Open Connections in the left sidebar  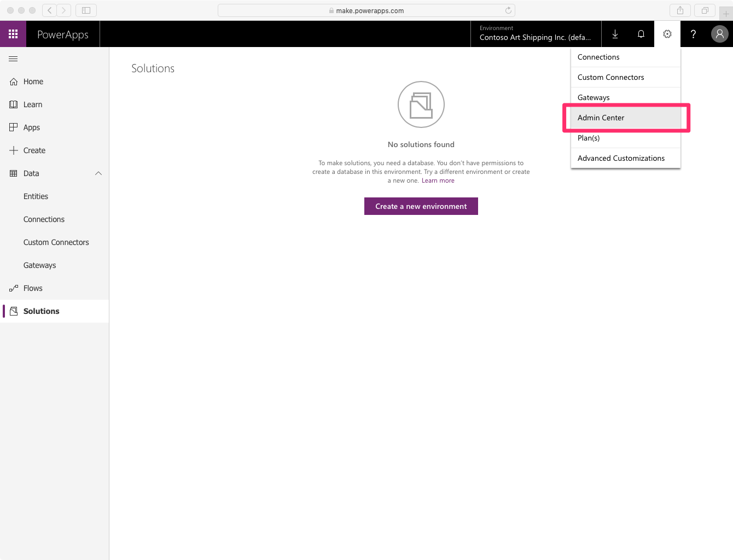[x=55, y=219]
